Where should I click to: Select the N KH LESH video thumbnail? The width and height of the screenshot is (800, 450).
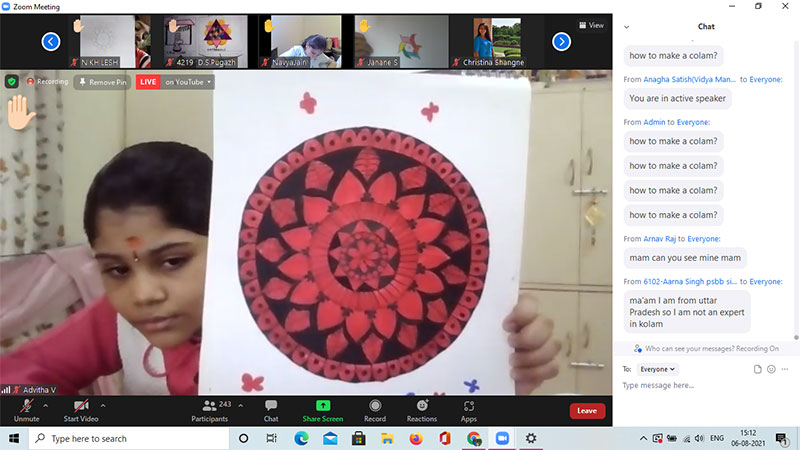click(x=110, y=41)
